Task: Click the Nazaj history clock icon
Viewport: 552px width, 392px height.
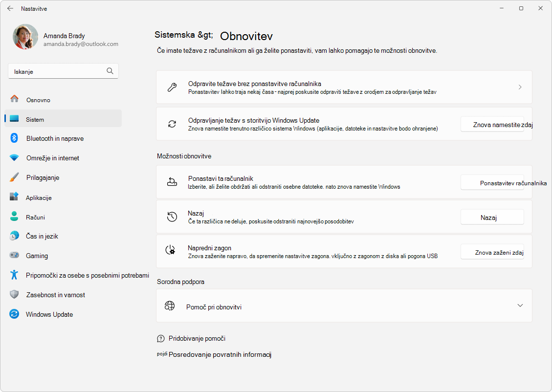Action: 172,217
